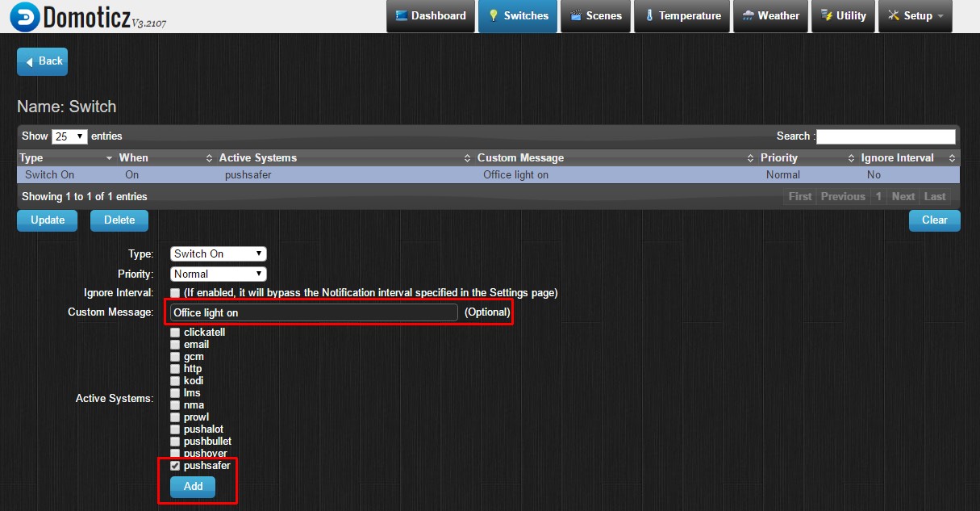
Task: Uncheck the pushsafer notification system
Action: pyautogui.click(x=175, y=466)
